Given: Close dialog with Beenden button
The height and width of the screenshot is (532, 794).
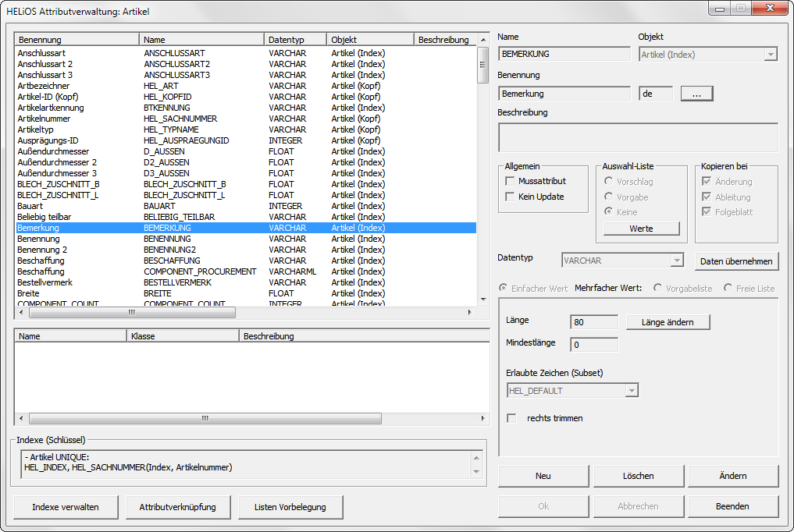Looking at the screenshot, I should tap(732, 506).
